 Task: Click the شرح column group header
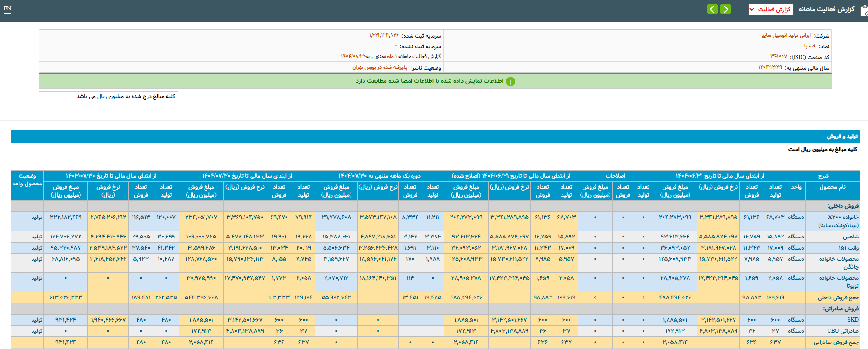tap(823, 176)
